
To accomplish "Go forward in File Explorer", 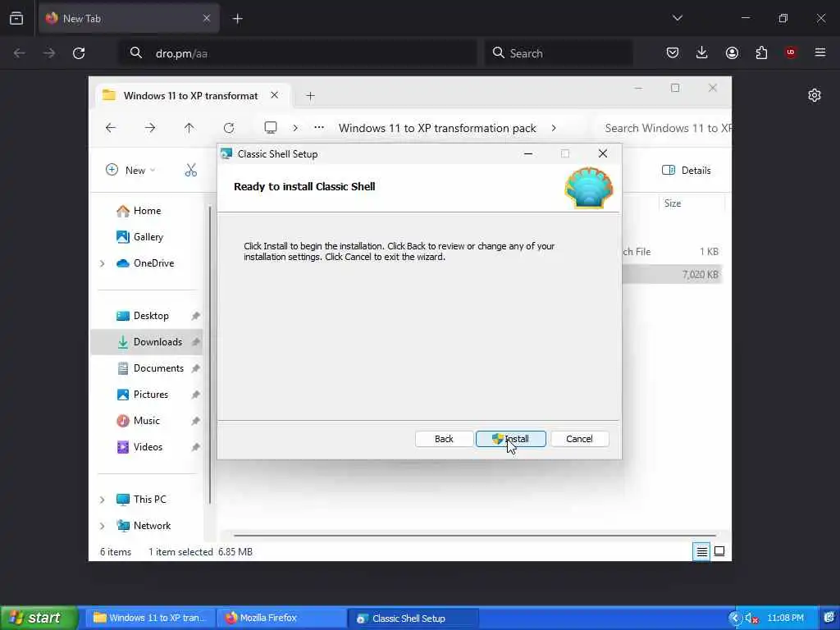I will pyautogui.click(x=150, y=128).
